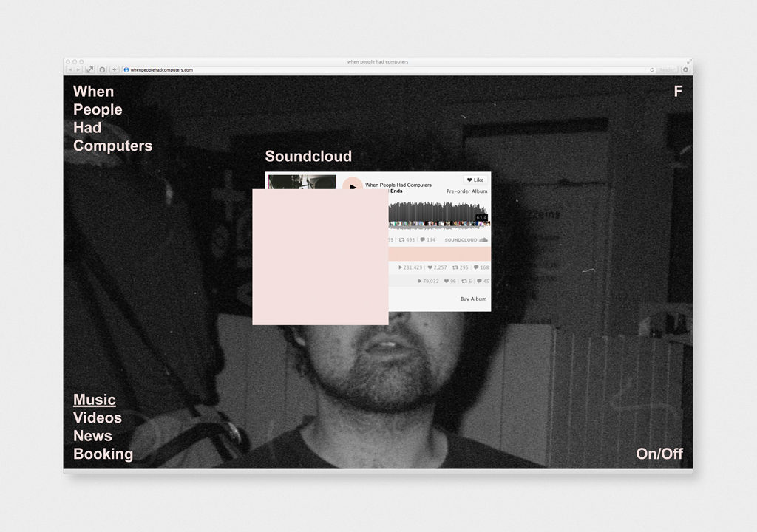Toggle the On/Off switch
757x532 pixels.
pos(659,454)
